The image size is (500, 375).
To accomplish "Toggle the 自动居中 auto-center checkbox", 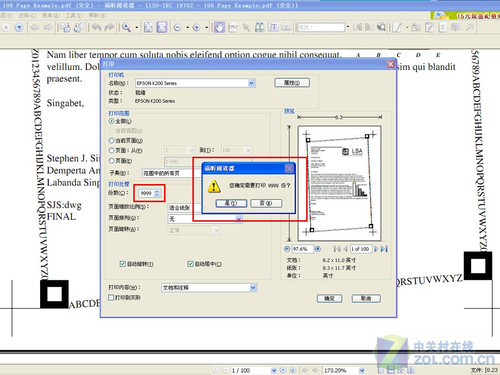I will [x=190, y=264].
